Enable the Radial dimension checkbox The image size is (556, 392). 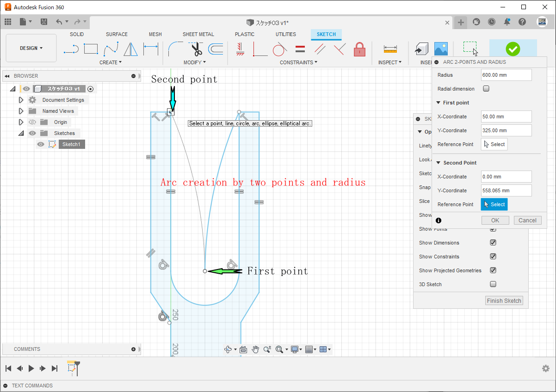[486, 89]
